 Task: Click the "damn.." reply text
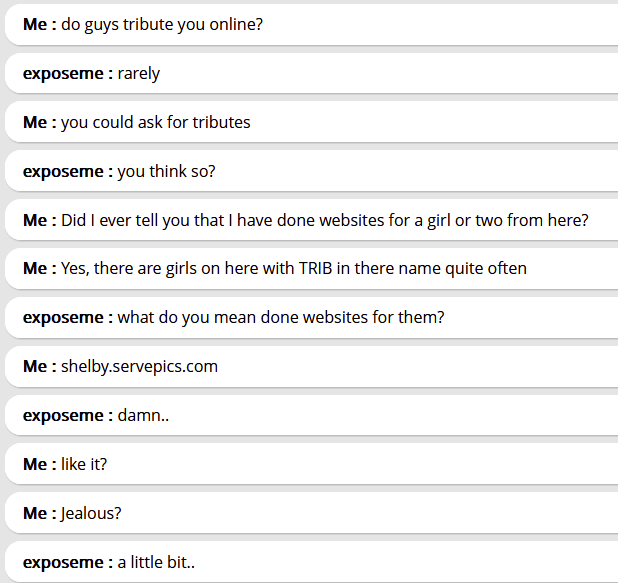[x=143, y=415]
